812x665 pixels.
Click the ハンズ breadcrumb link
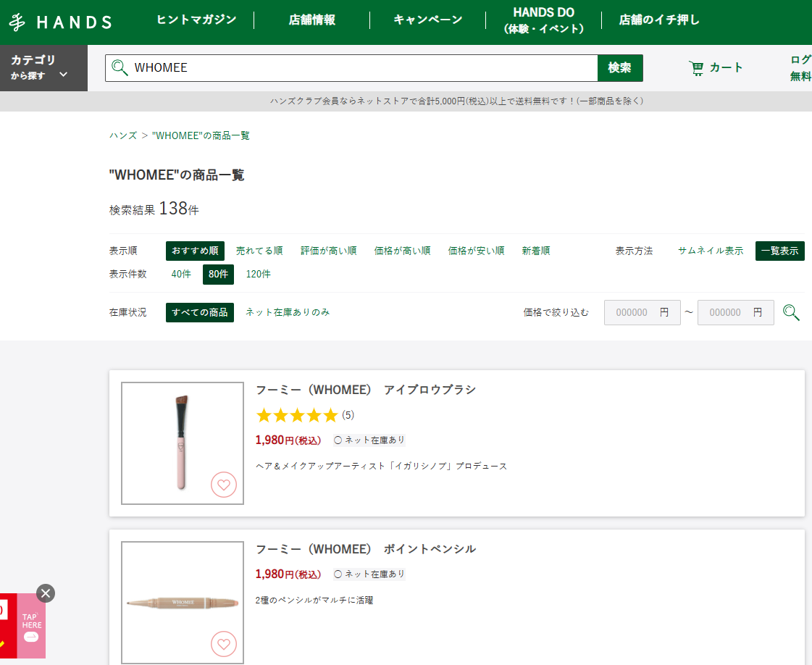122,135
